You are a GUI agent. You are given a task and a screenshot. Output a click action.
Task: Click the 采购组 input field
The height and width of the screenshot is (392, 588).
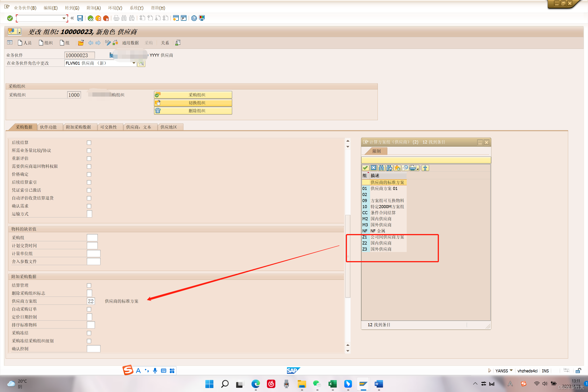(x=92, y=238)
